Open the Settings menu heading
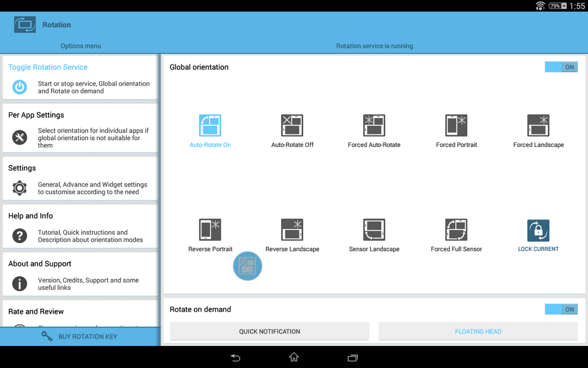The width and height of the screenshot is (588, 368). pos(22,168)
